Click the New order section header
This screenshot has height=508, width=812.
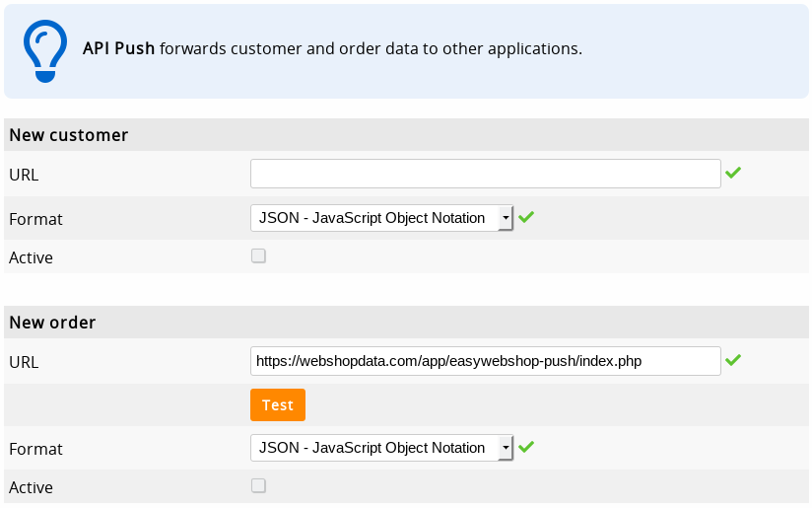pyautogui.click(x=52, y=323)
